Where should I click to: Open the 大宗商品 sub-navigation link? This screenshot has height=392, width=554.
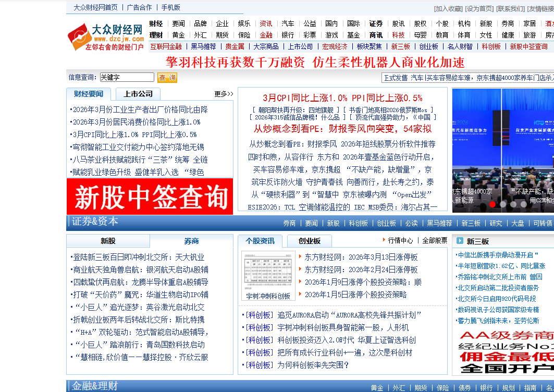pyautogui.click(x=266, y=47)
